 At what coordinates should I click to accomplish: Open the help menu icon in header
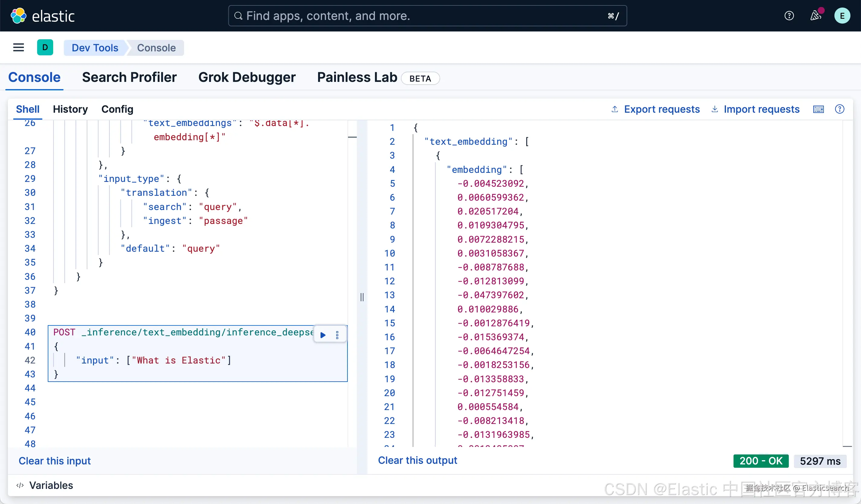[789, 16]
